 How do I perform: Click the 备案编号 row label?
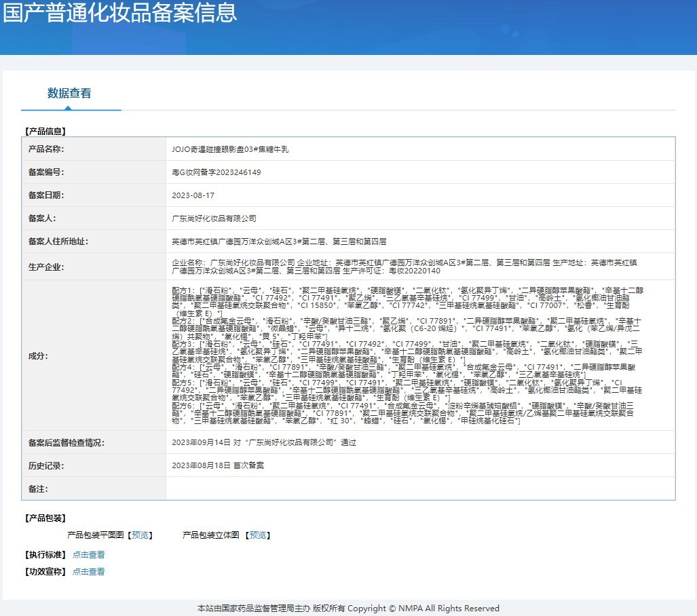point(46,172)
